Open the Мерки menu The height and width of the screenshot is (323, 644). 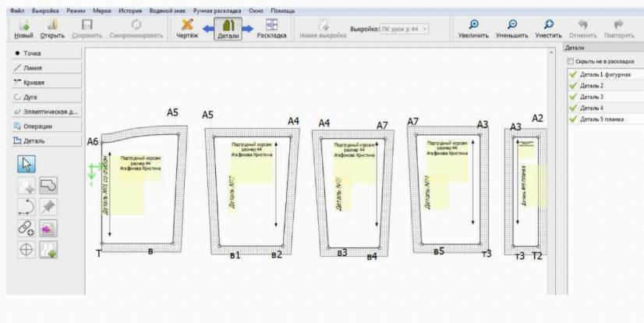pyautogui.click(x=101, y=9)
